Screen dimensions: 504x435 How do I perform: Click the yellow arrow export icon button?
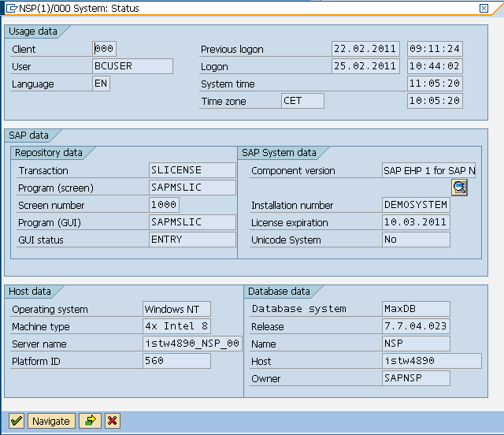click(91, 421)
